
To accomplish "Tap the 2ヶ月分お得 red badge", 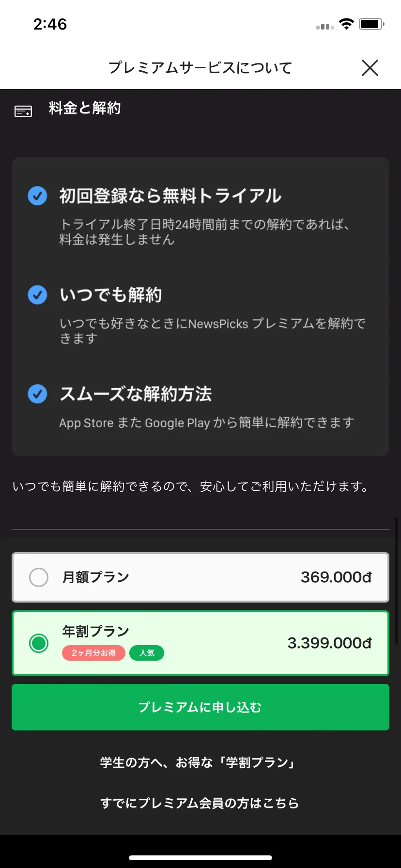I will click(x=93, y=653).
